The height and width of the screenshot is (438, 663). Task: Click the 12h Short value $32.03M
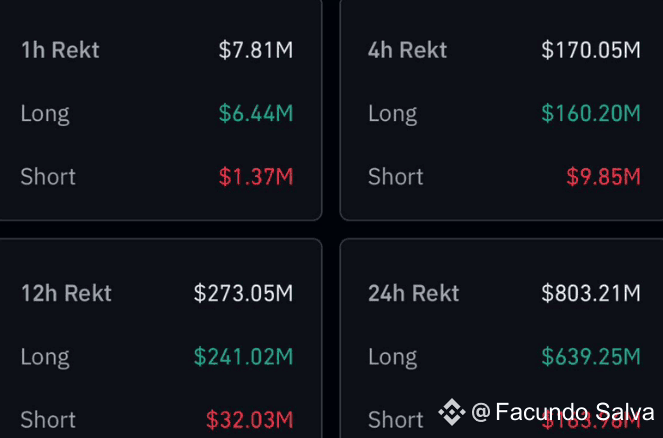[249, 420]
